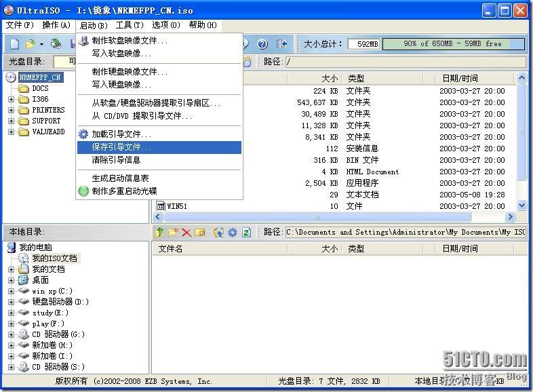Choose 清除引导信息 menu entry

point(159,160)
